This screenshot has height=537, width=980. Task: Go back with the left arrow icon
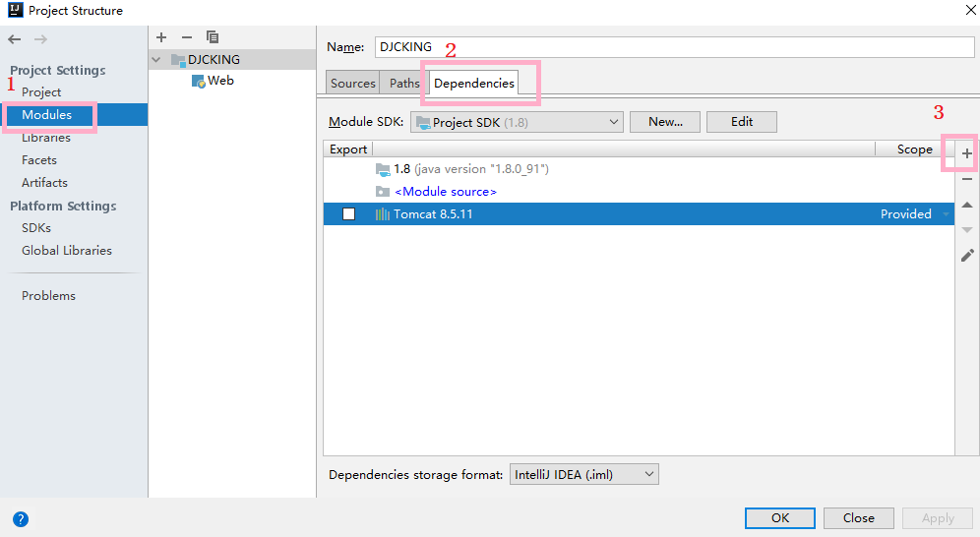15,39
